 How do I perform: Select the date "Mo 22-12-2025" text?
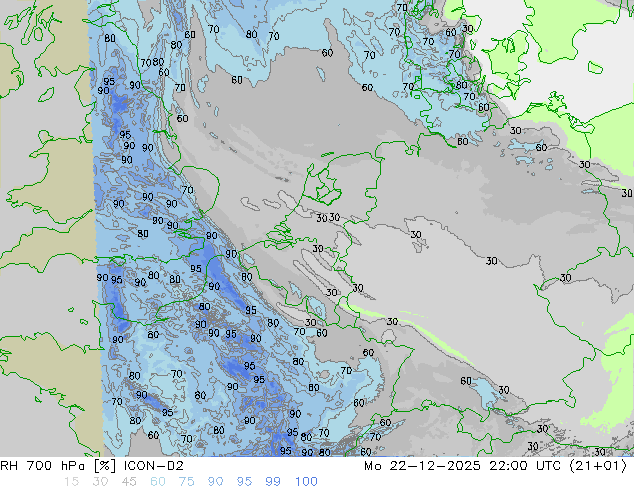[422, 466]
